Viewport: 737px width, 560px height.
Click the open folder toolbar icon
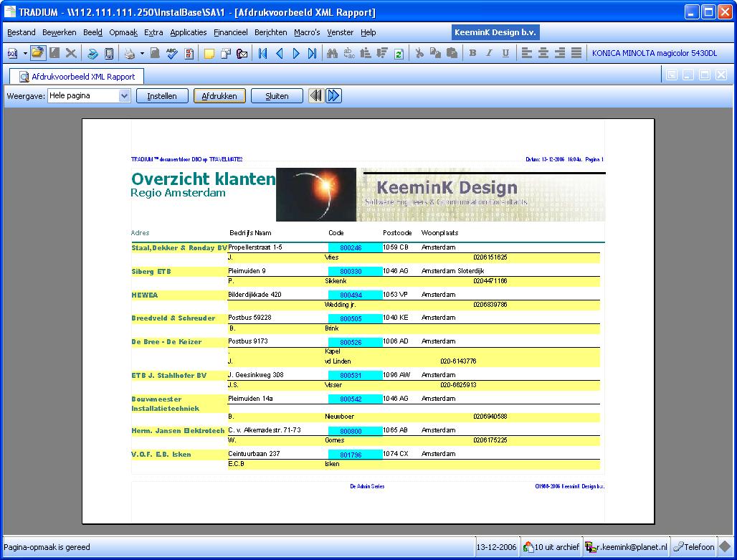click(37, 53)
